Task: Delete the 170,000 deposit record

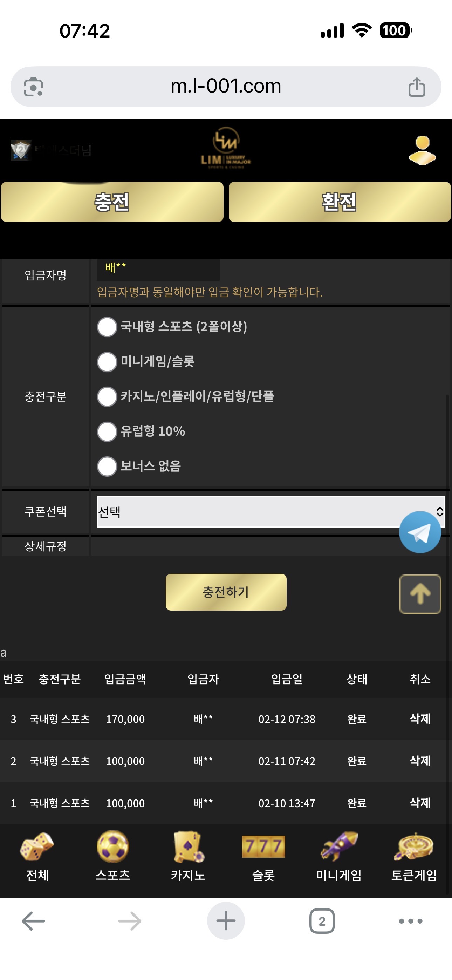Action: click(x=420, y=719)
